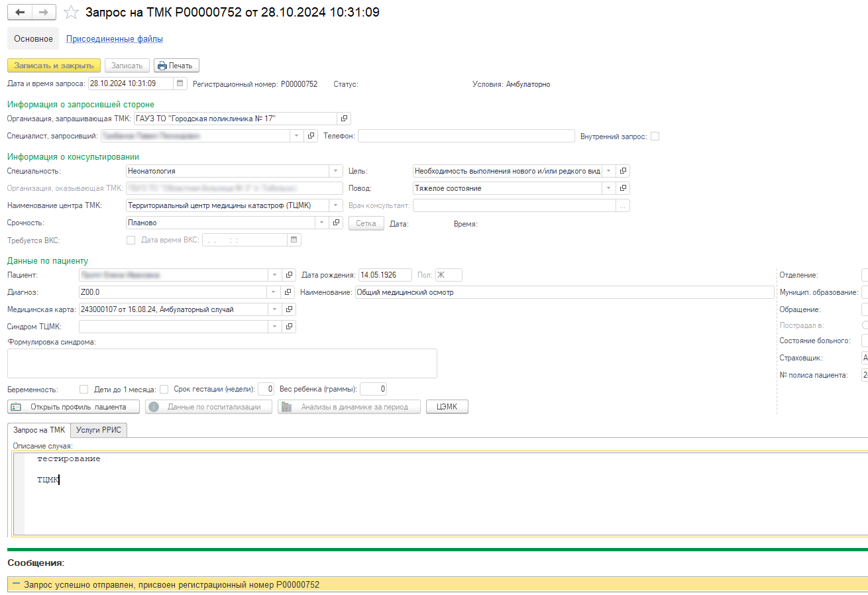Switch to the Услуги РРИС tab

click(98, 430)
